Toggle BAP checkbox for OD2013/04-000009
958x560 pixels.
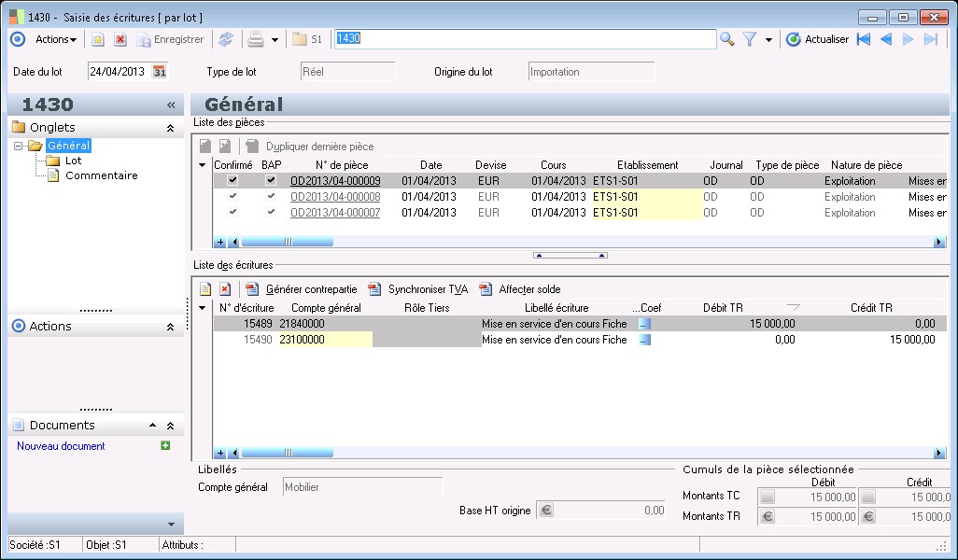point(271,181)
